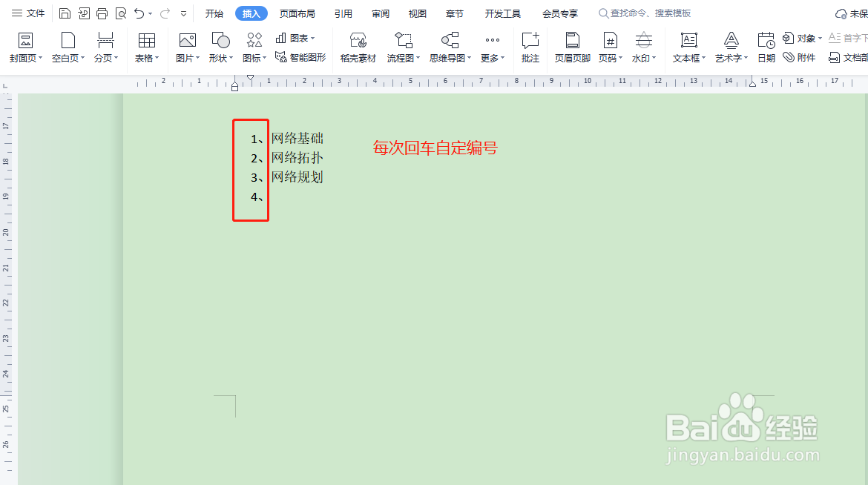Click the Undo arrow
The image size is (868, 485).
(x=139, y=13)
